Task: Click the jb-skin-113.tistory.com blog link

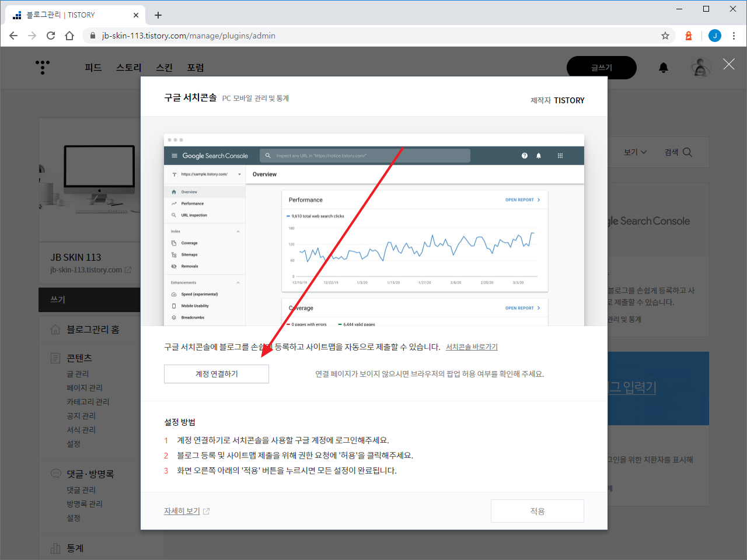Action: coord(86,270)
